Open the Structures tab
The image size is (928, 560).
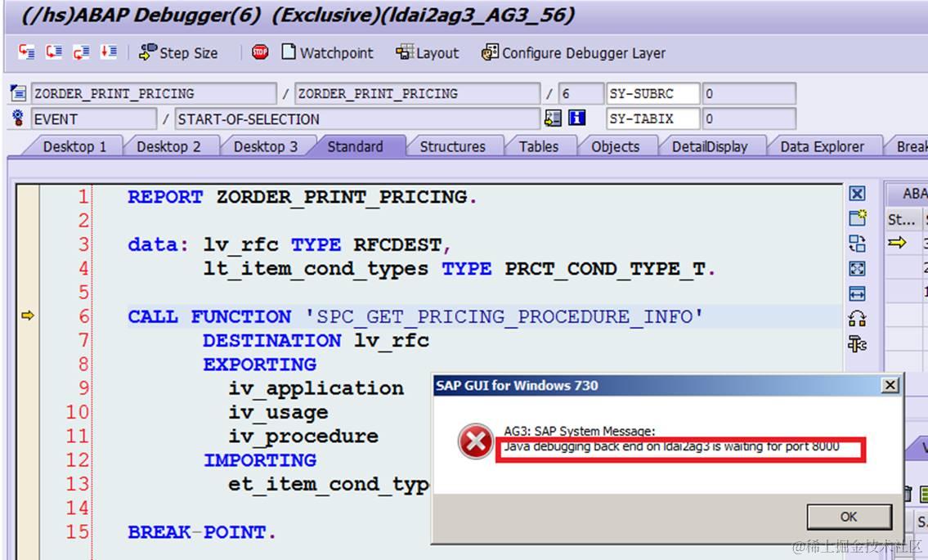(x=453, y=146)
